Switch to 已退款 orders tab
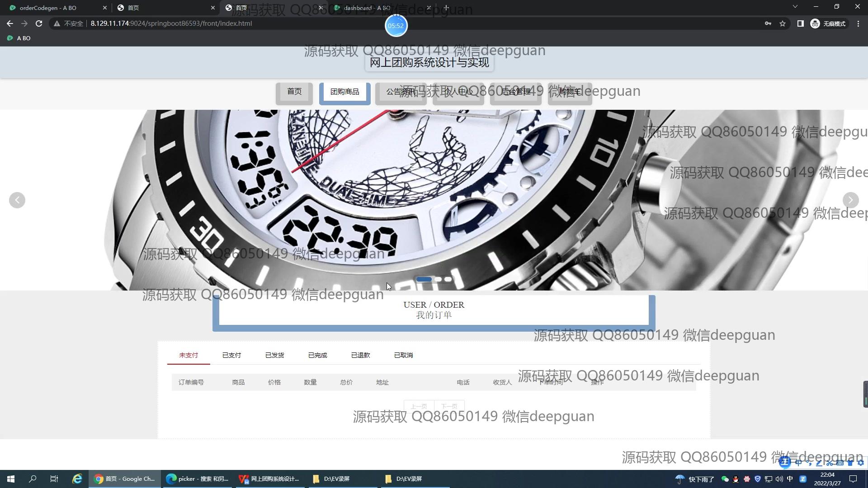 coord(360,355)
